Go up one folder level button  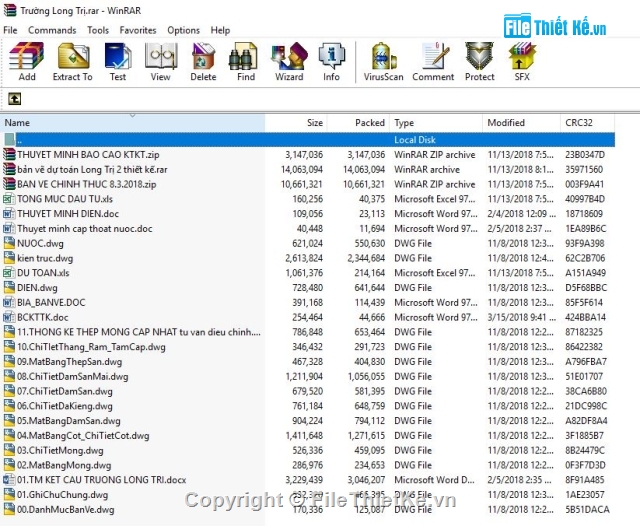[15, 99]
